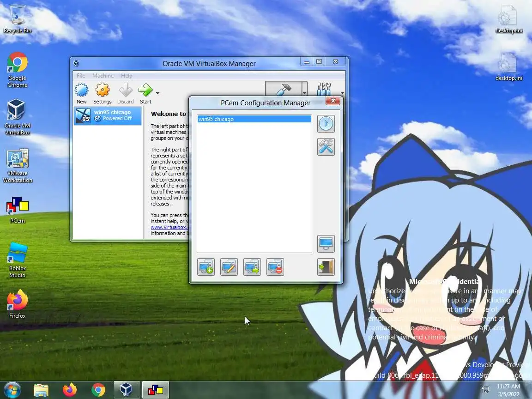Click the PCem exit door icon
532x399 pixels.
click(x=326, y=267)
